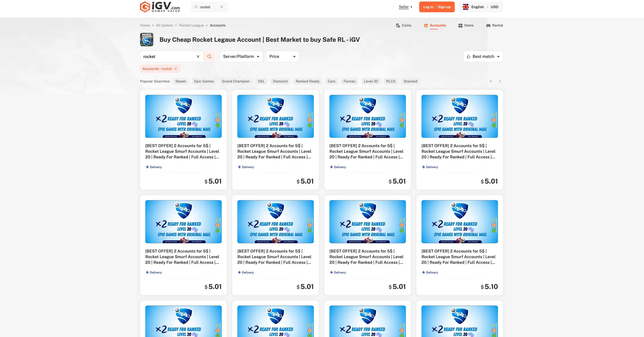Click the iGV.com logo
The height and width of the screenshot is (337, 644).
(160, 7)
